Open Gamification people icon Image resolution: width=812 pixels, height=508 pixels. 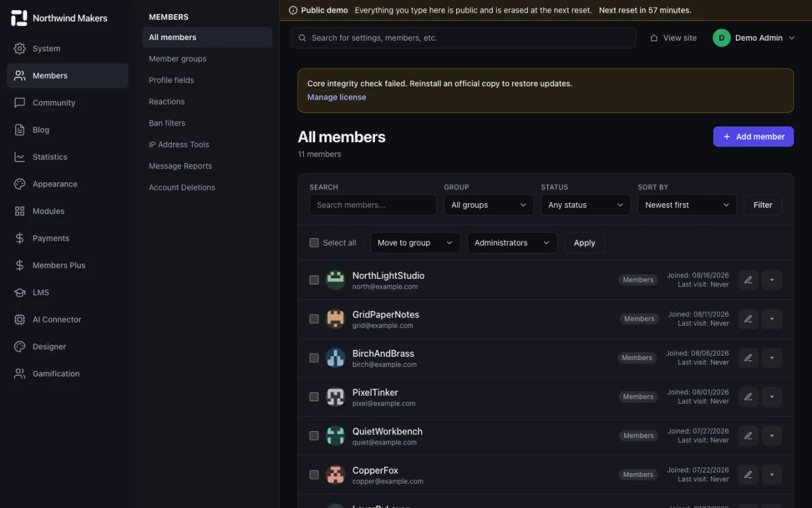point(20,373)
